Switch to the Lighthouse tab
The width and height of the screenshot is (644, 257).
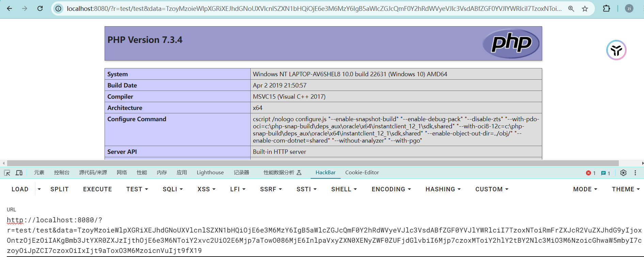[210, 173]
